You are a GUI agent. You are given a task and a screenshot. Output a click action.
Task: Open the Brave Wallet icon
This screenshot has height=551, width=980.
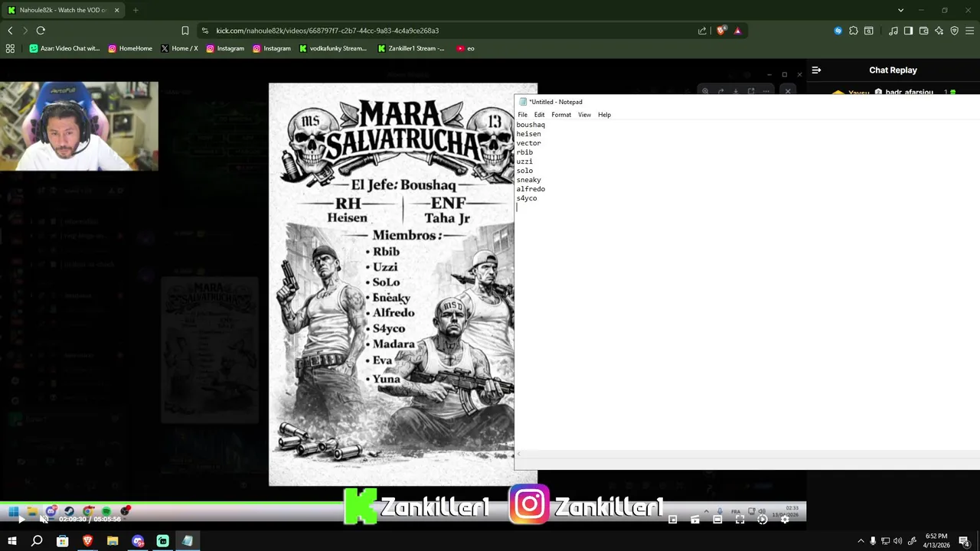(x=924, y=31)
